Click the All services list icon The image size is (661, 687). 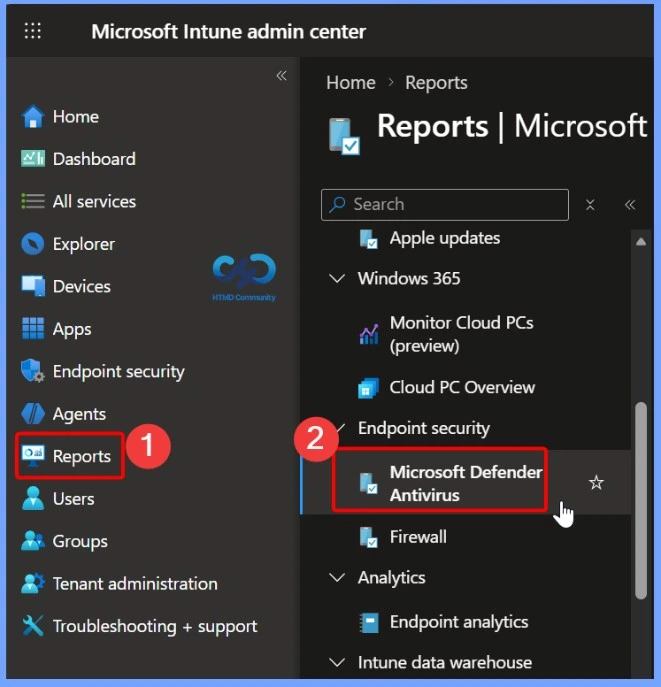(33, 202)
